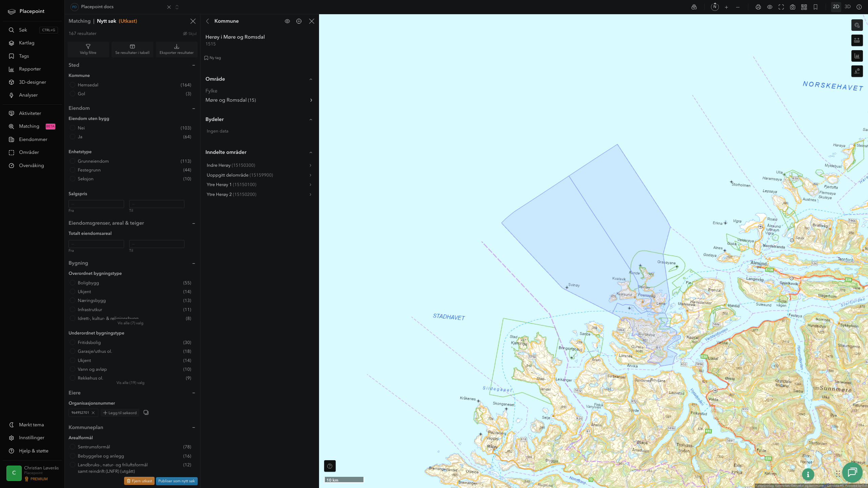Zoom in the map with plus icon
Screen dimensions: 868x488
726,7
